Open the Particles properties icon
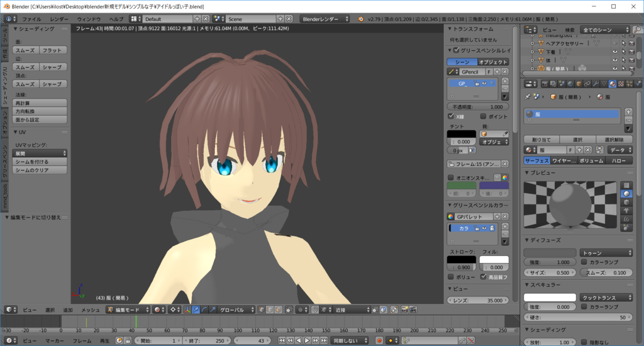 coord(629,84)
